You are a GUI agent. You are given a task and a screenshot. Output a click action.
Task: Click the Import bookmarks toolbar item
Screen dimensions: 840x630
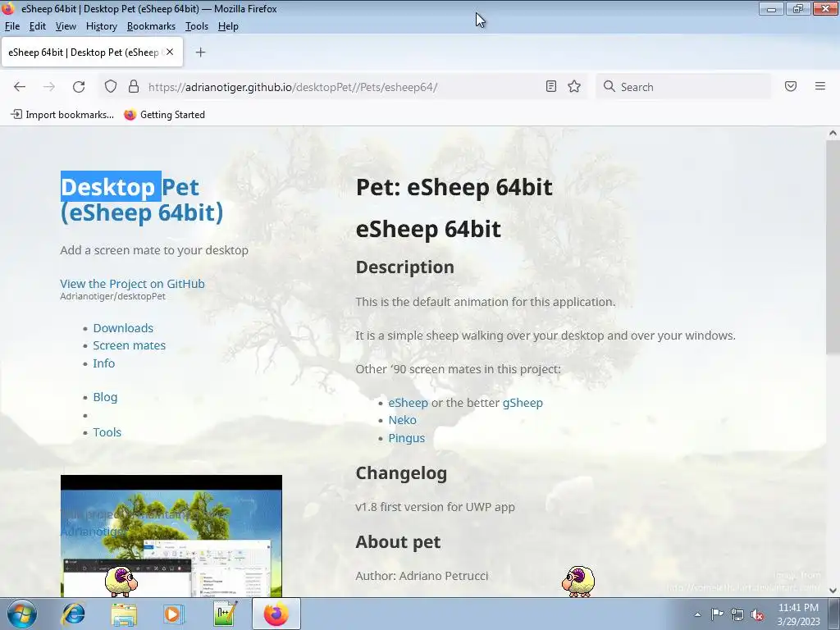[x=62, y=115]
